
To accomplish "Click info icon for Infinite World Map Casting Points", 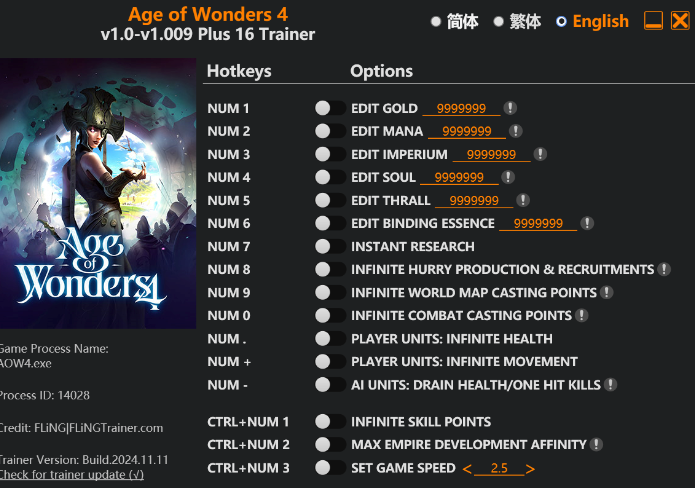I will (x=606, y=292).
